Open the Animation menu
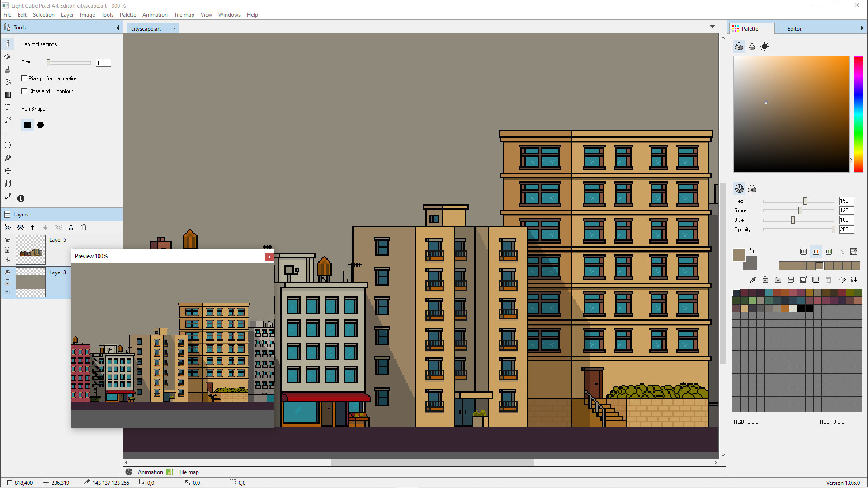The height and width of the screenshot is (488, 868). (155, 14)
